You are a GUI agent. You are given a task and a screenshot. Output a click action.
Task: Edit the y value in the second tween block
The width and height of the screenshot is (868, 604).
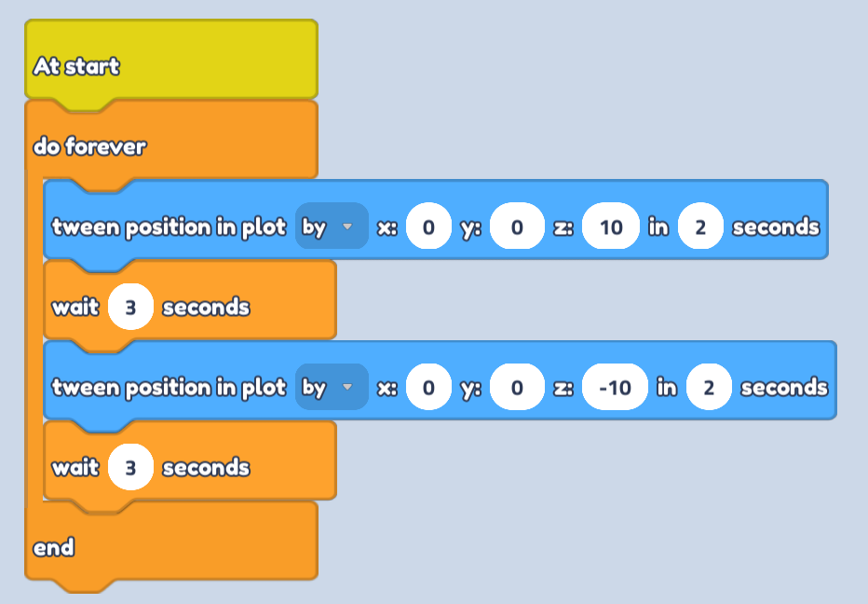pyautogui.click(x=517, y=387)
